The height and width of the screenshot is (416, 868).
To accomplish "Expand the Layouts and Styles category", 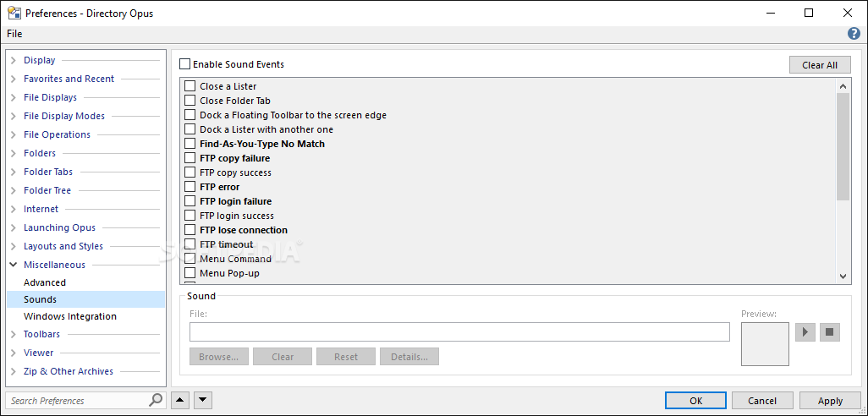I will (14, 247).
